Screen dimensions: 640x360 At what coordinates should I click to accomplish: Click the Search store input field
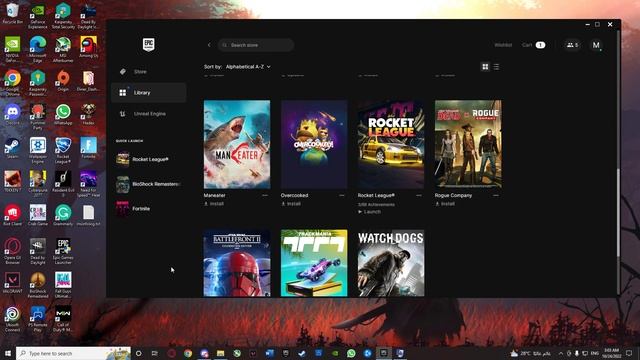pyautogui.click(x=256, y=45)
